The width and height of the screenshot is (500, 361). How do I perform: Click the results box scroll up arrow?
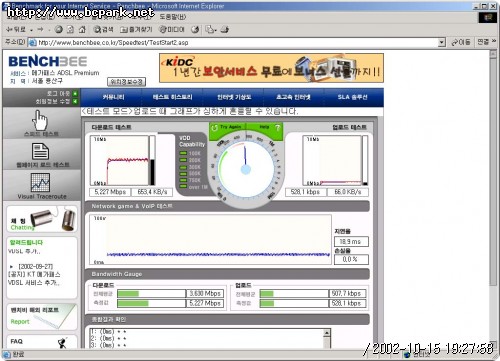(327, 333)
